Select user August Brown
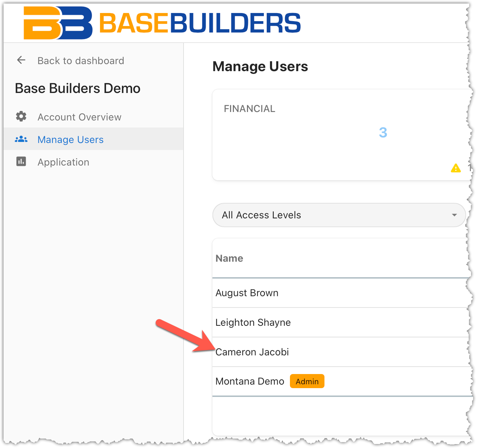The height and width of the screenshot is (448, 477). click(x=247, y=293)
